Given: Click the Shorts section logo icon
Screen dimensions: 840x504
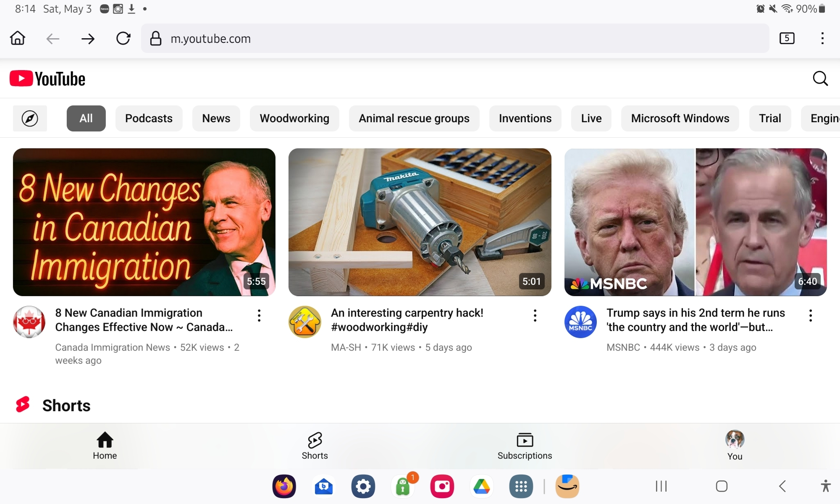Looking at the screenshot, I should [23, 405].
